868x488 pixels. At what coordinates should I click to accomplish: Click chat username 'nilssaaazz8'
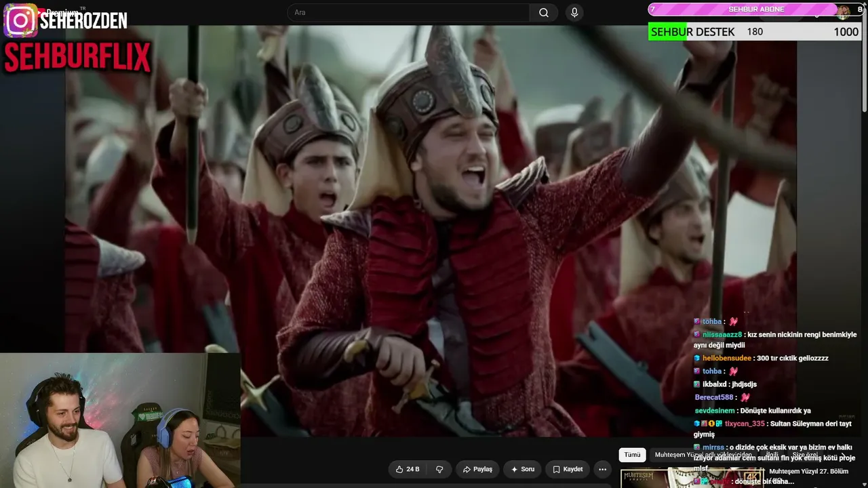point(722,335)
